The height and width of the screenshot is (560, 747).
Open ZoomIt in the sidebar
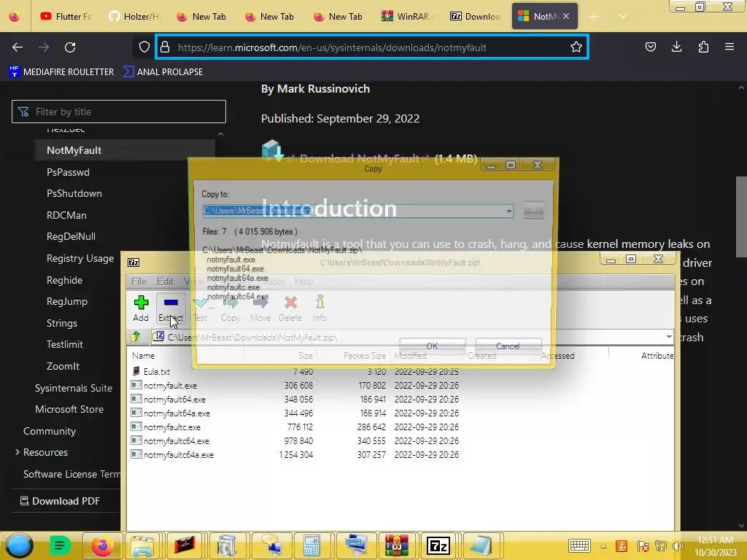click(63, 366)
